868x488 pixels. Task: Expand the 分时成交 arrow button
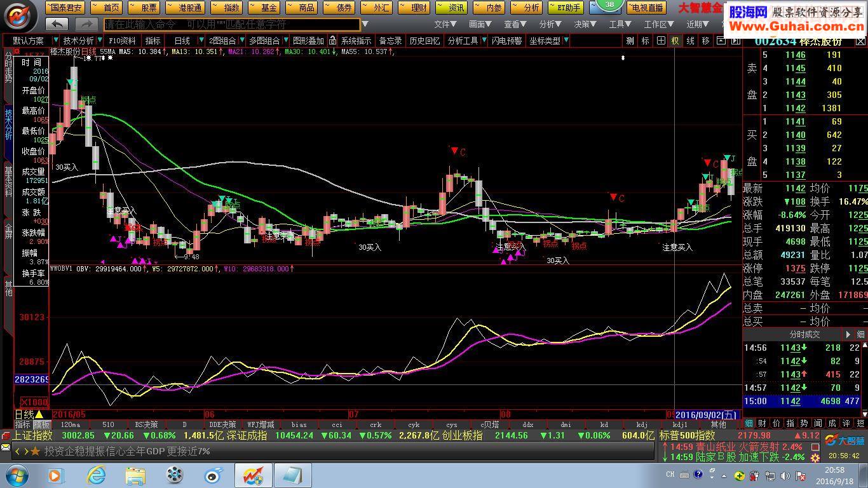[848, 334]
